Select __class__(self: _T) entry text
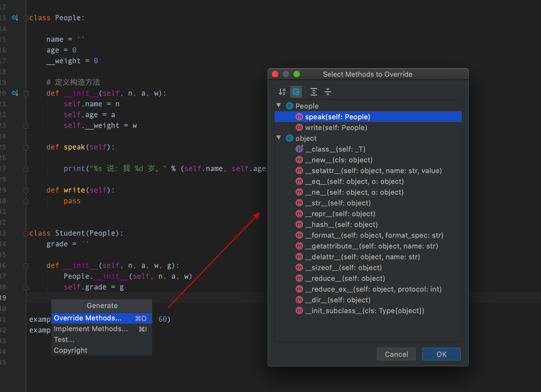The width and height of the screenshot is (541, 392). [x=335, y=149]
